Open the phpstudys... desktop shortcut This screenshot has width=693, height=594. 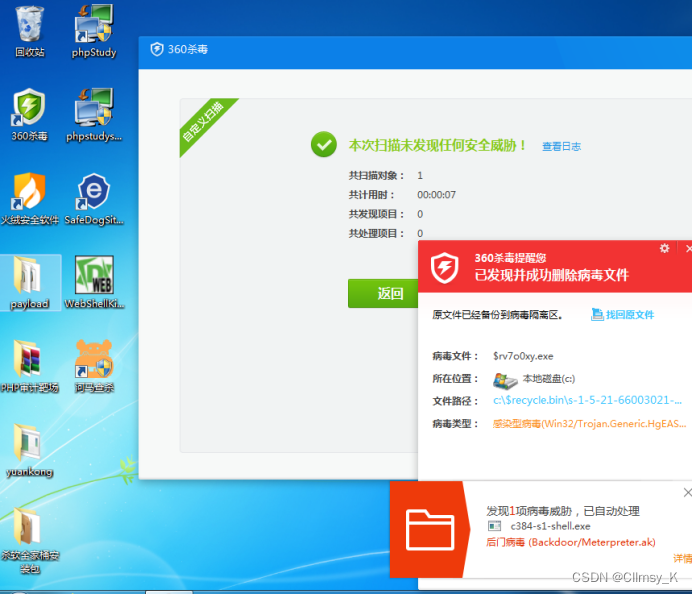click(x=94, y=115)
